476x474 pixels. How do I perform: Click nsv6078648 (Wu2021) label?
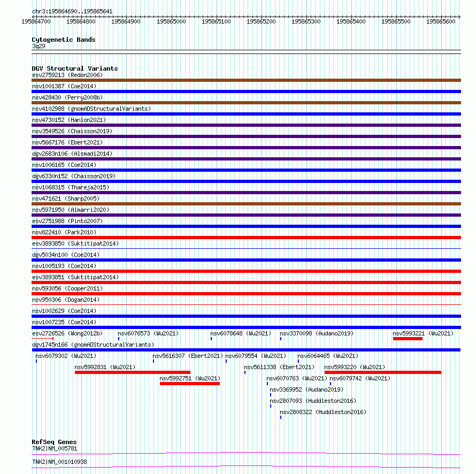pyautogui.click(x=241, y=333)
